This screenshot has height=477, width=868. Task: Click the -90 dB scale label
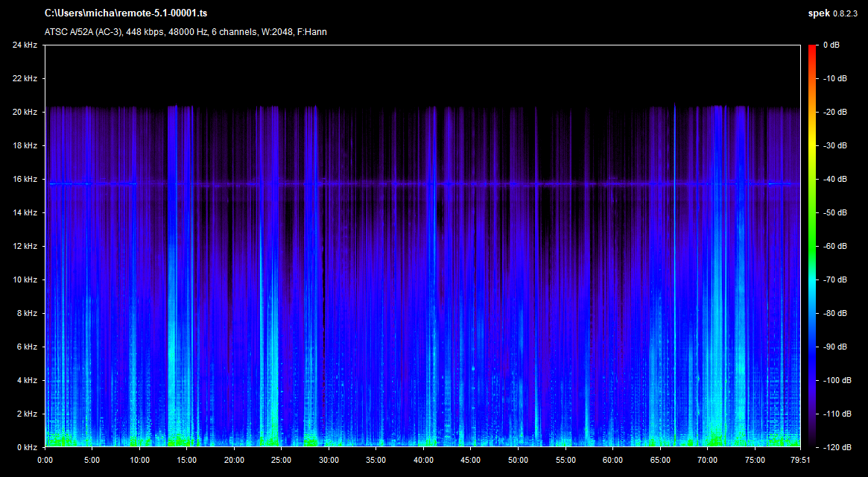coord(834,347)
